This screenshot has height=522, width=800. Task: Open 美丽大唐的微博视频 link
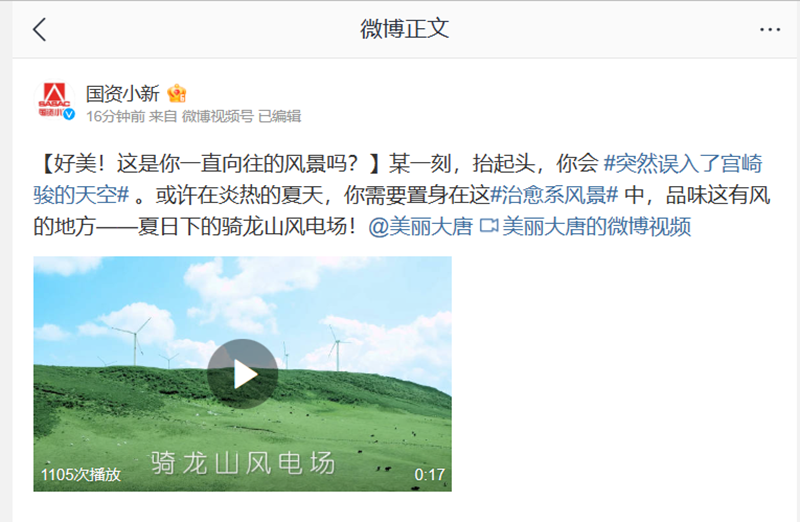click(x=596, y=226)
